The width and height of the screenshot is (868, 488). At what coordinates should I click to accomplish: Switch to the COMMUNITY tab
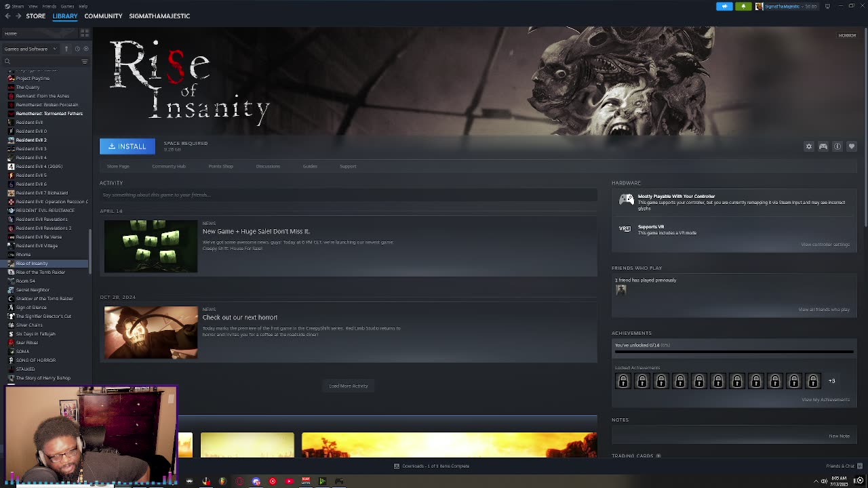(103, 16)
